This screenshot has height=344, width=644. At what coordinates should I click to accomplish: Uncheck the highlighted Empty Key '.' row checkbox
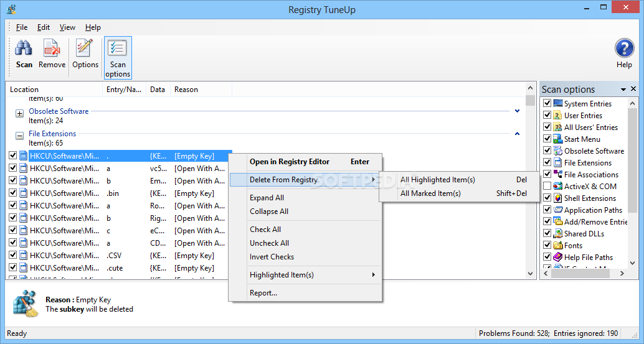tap(12, 156)
